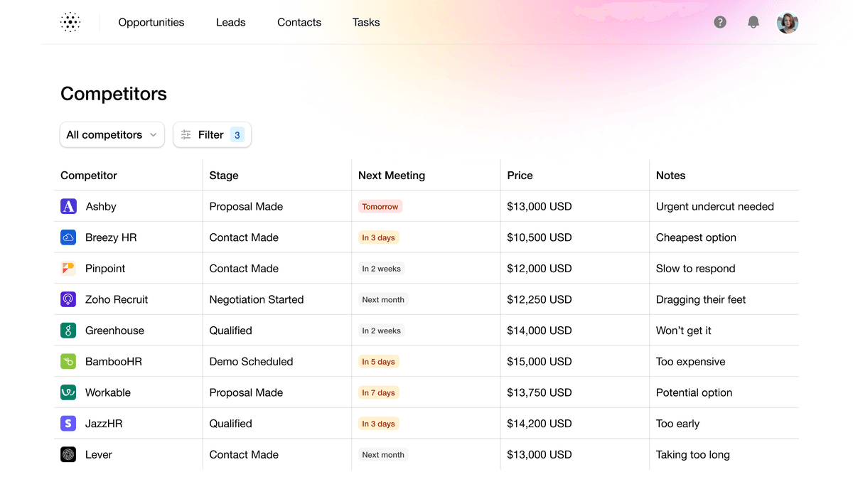
Task: Click the Greenhouse logo icon
Action: 68,331
